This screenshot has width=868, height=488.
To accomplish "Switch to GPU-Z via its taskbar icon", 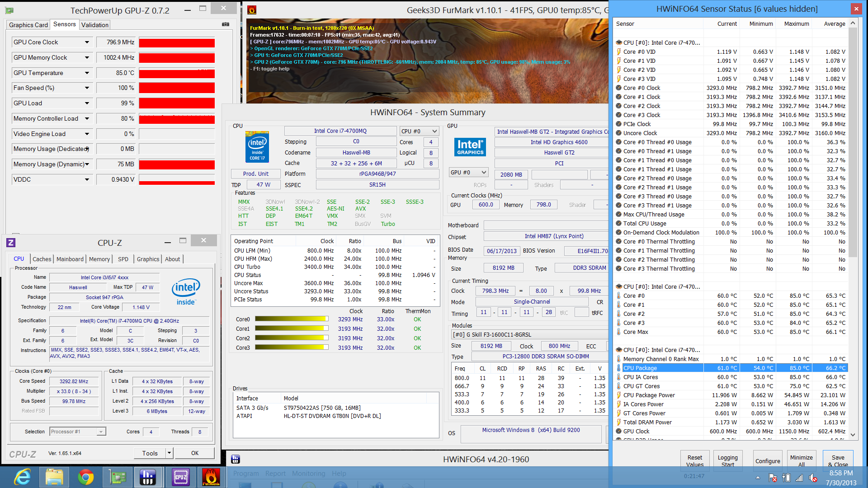I will coord(117,477).
